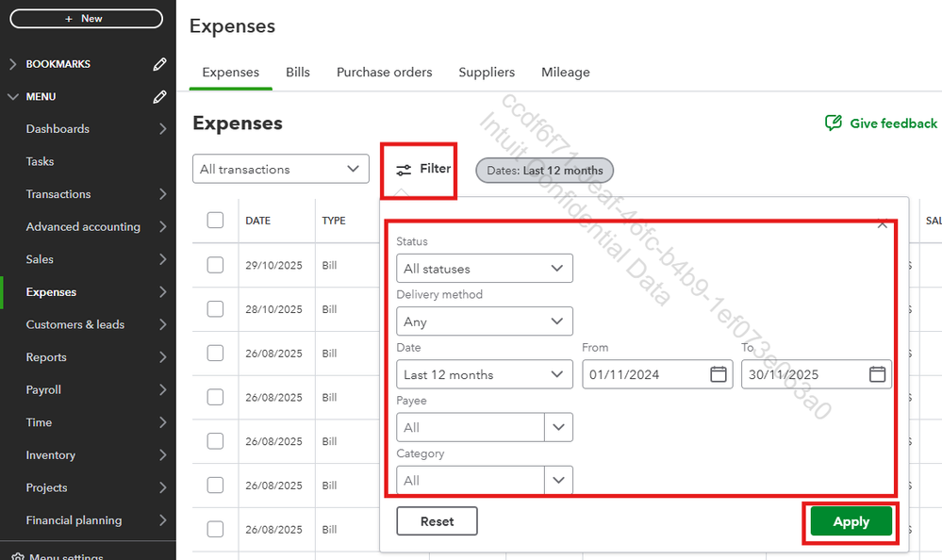Click the Give feedback icon
This screenshot has height=560, width=942.
point(834,124)
